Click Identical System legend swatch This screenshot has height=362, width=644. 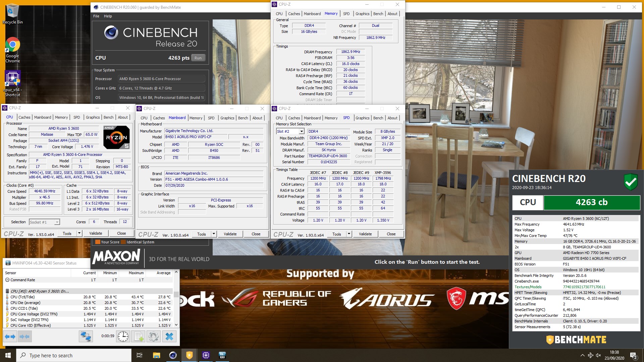(123, 242)
